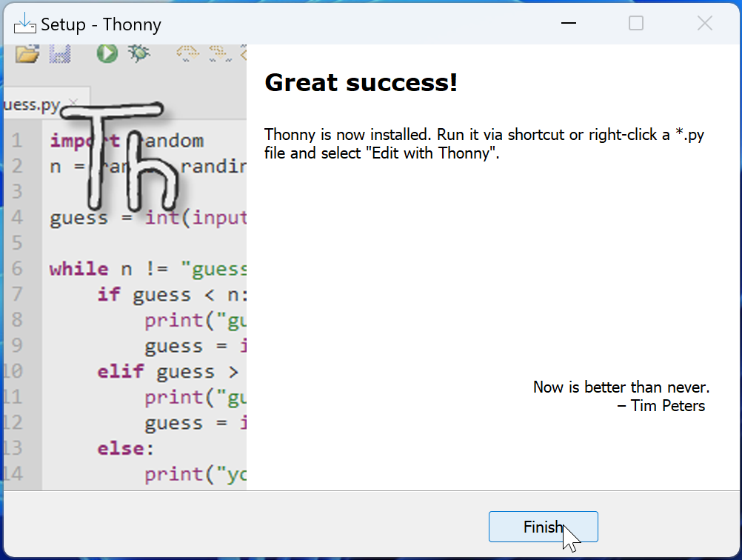Viewport: 742px width, 560px height.
Task: Click the while keyword on line 6
Action: [x=79, y=269]
